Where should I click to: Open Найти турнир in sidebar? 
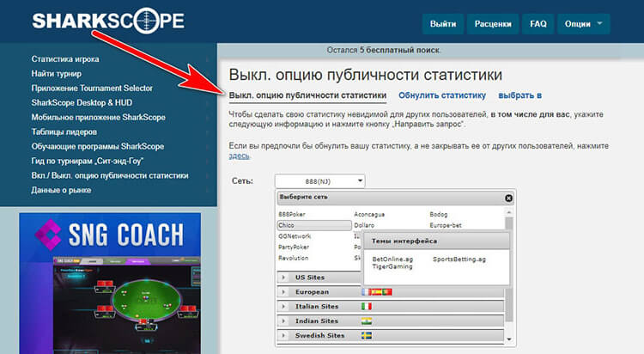57,74
